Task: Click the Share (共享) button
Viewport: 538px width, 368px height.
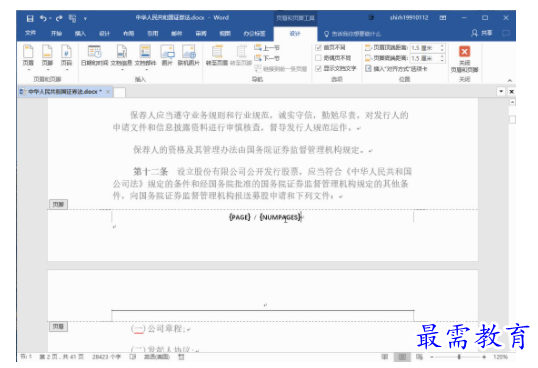Action: point(482,33)
